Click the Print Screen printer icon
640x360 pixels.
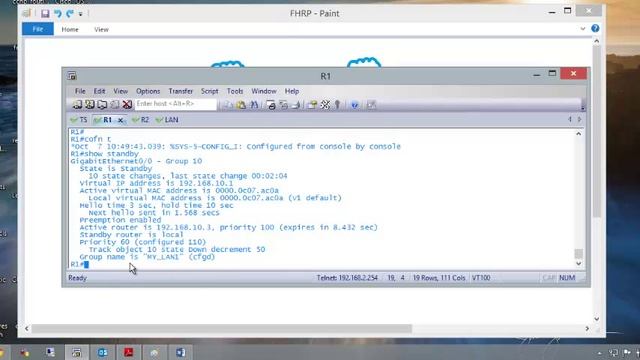(271, 105)
